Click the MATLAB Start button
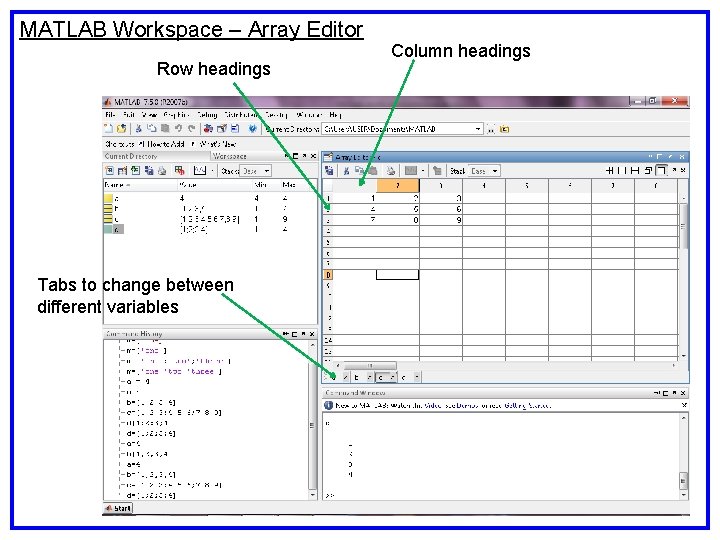The image size is (720, 540). pos(118,508)
